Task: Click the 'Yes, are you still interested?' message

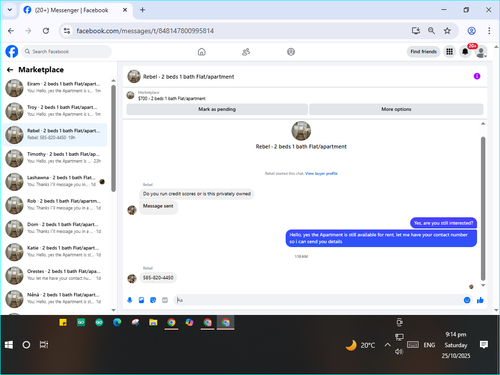Action: coord(443,223)
